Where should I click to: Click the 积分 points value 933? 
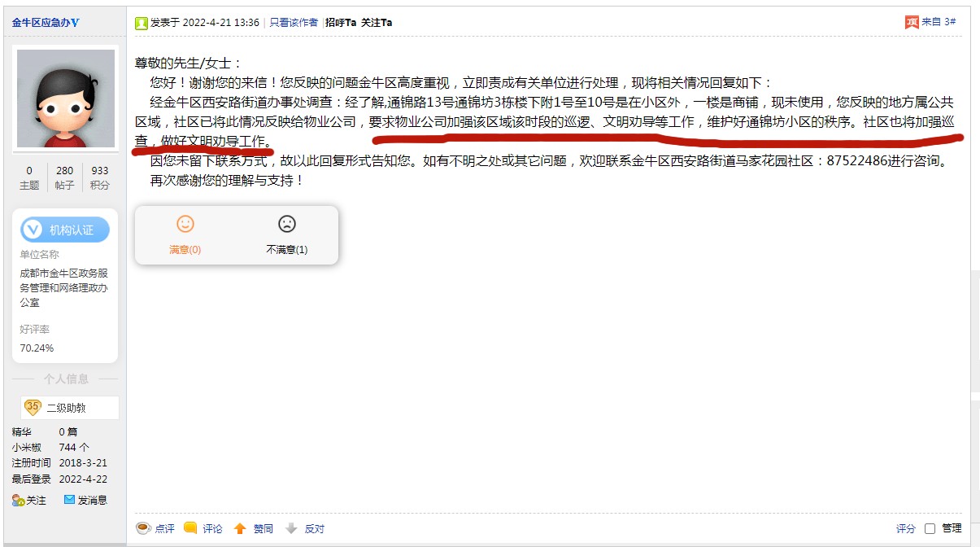point(99,171)
